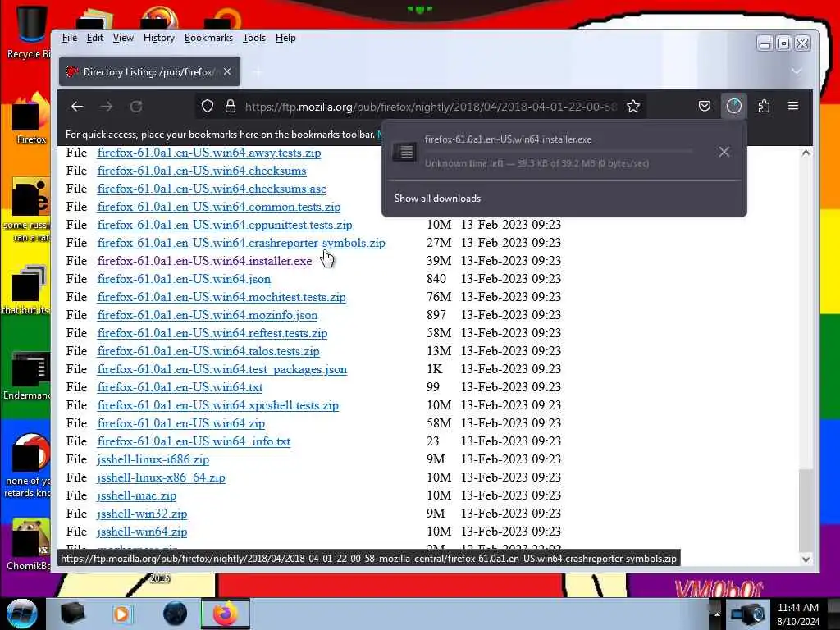Open the win64_info.txt link

[x=194, y=441]
